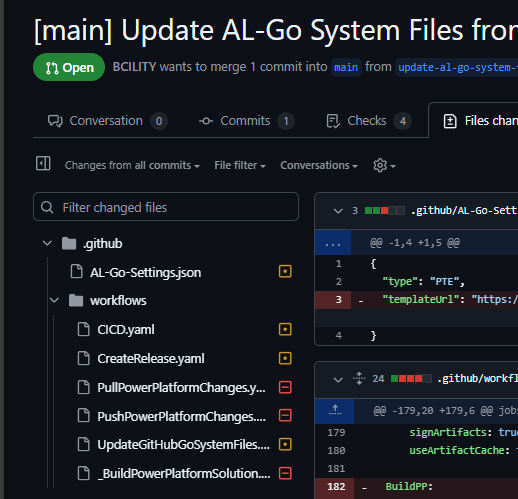
Task: Click the diffstat bar for AL-Go-Settings file
Action: point(385,211)
